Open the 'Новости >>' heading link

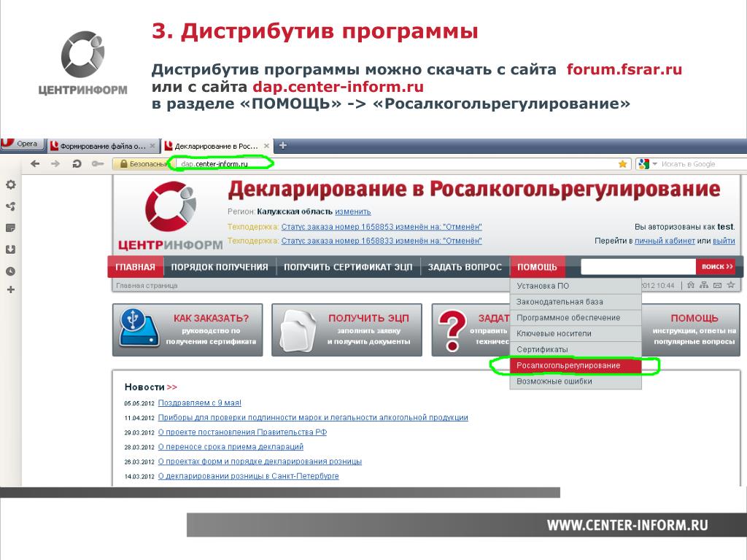point(150,387)
